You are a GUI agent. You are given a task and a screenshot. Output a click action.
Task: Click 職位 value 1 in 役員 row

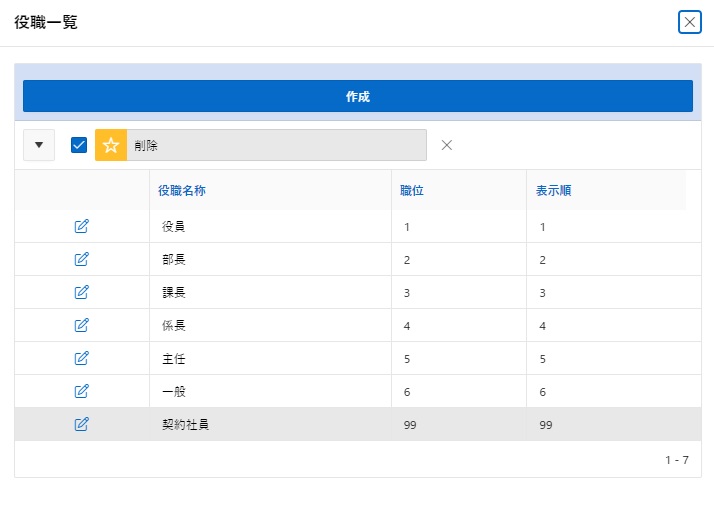click(407, 227)
